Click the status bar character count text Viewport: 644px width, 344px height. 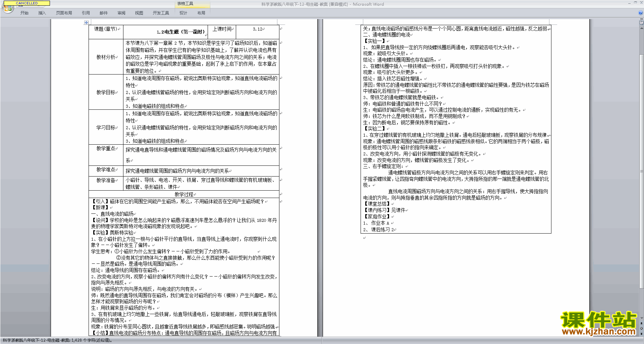point(57,340)
